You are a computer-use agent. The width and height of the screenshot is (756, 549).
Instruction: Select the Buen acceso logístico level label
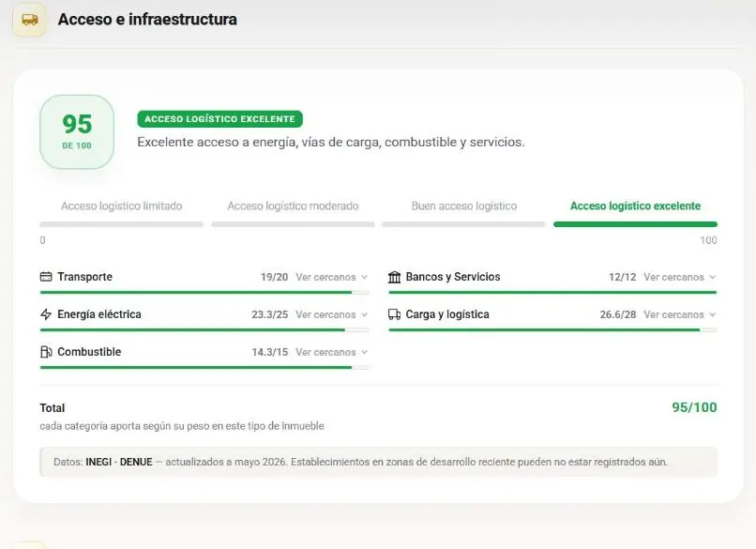pos(464,206)
